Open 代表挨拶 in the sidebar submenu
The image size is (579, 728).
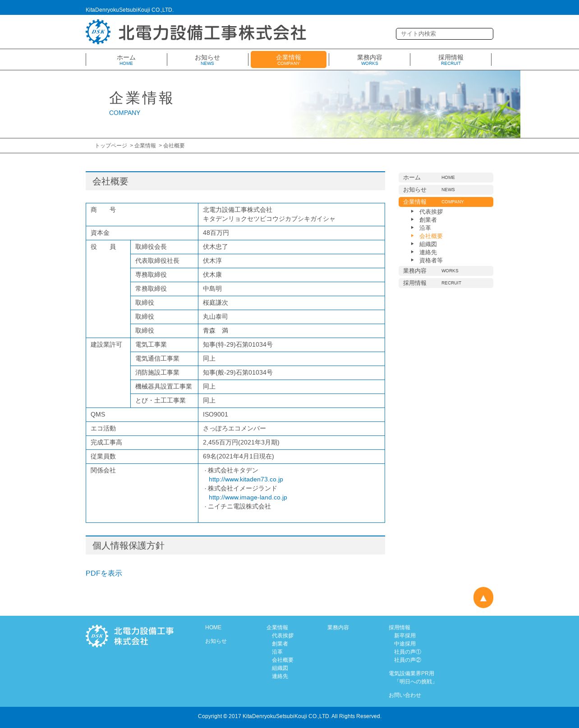431,212
